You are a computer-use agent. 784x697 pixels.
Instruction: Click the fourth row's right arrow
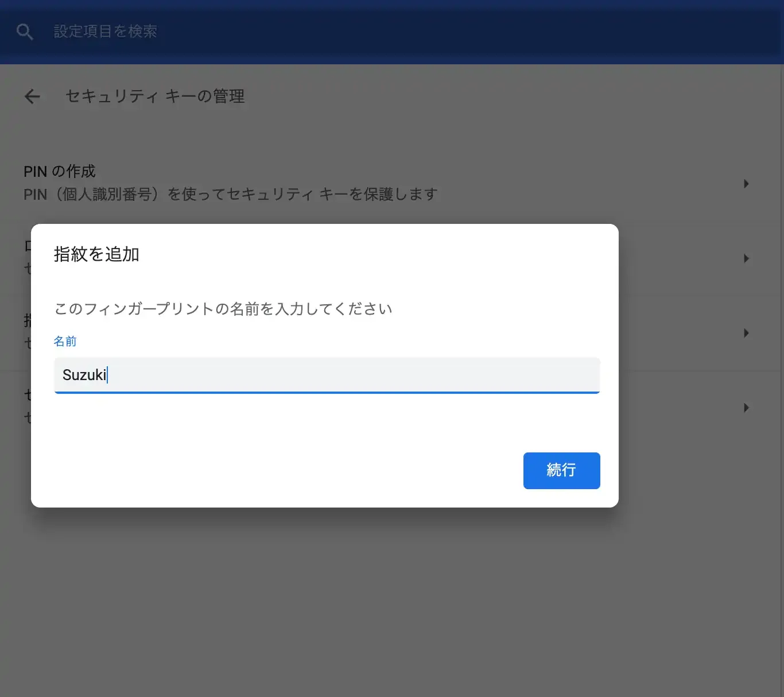coord(746,408)
